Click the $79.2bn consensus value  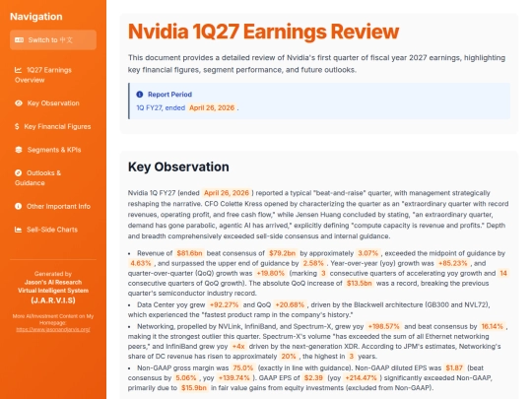282,253
